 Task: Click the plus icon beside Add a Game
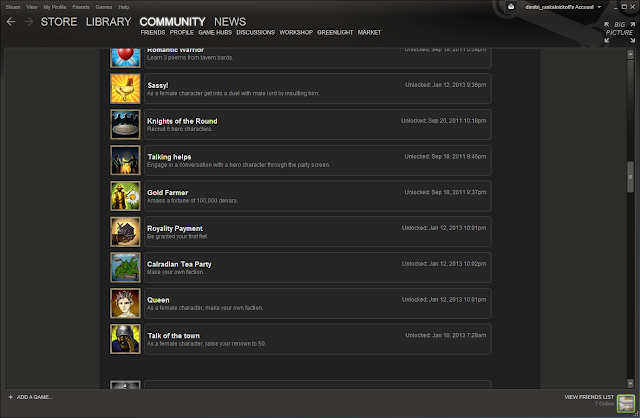coord(11,397)
